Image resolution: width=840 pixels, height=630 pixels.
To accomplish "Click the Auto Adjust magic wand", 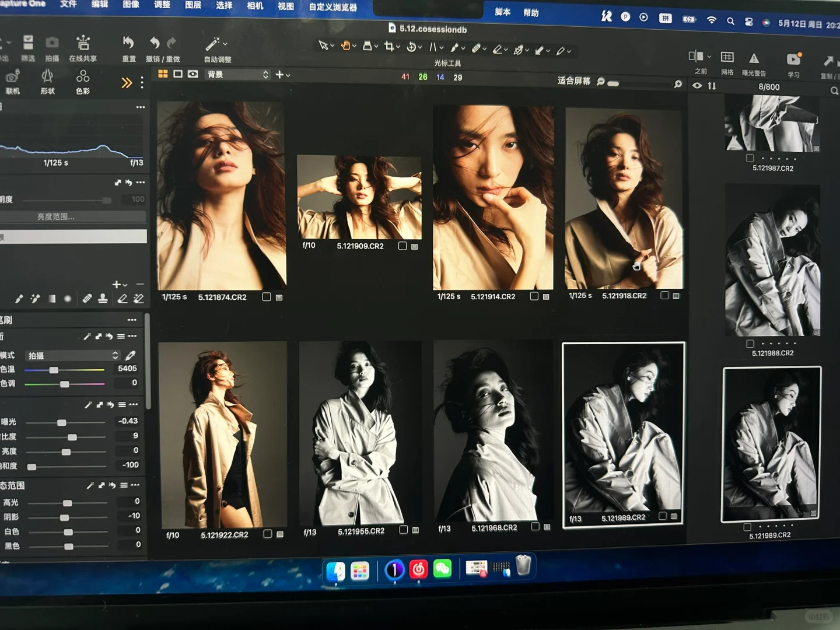I will pos(212,44).
